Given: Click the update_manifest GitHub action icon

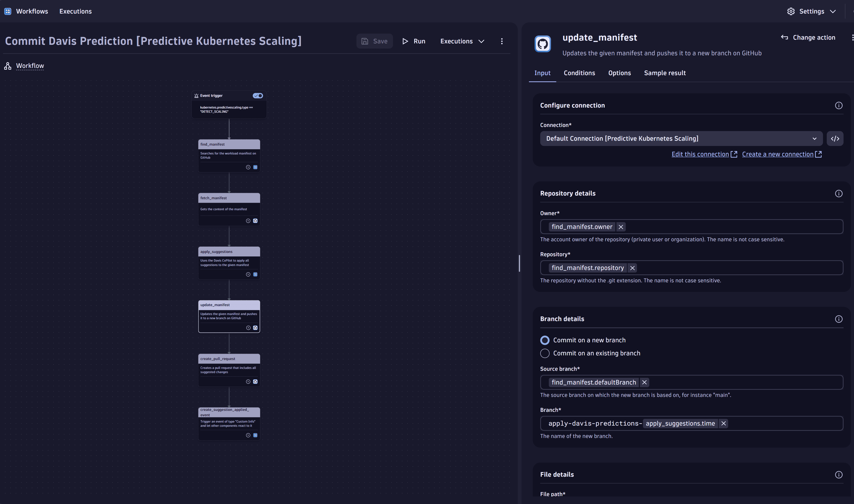Looking at the screenshot, I should pos(541,43).
